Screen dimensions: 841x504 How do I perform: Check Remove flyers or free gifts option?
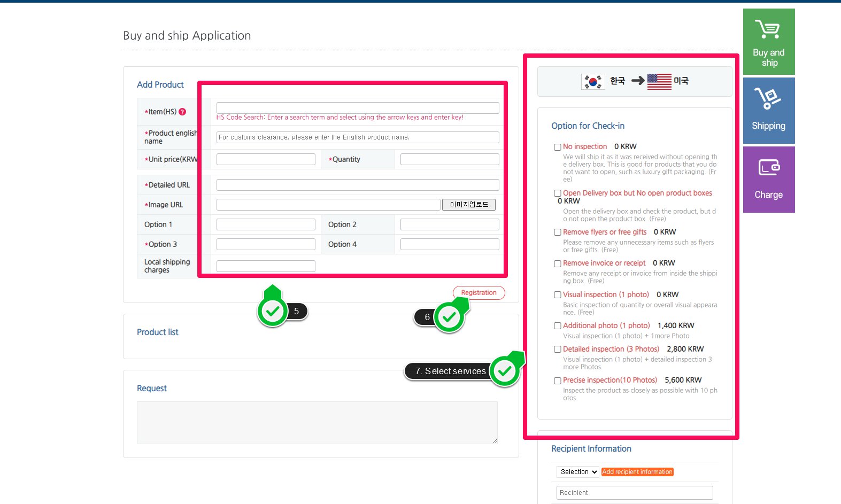[558, 232]
